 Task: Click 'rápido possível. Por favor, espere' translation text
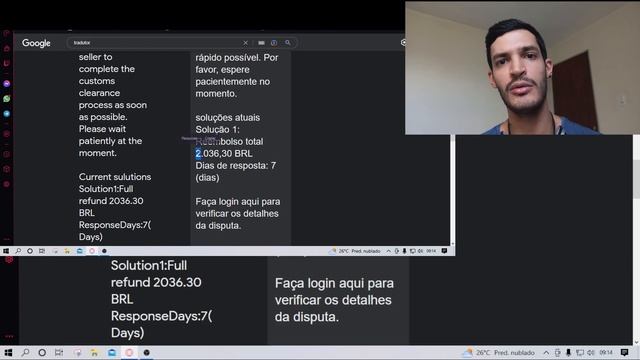tap(236, 63)
